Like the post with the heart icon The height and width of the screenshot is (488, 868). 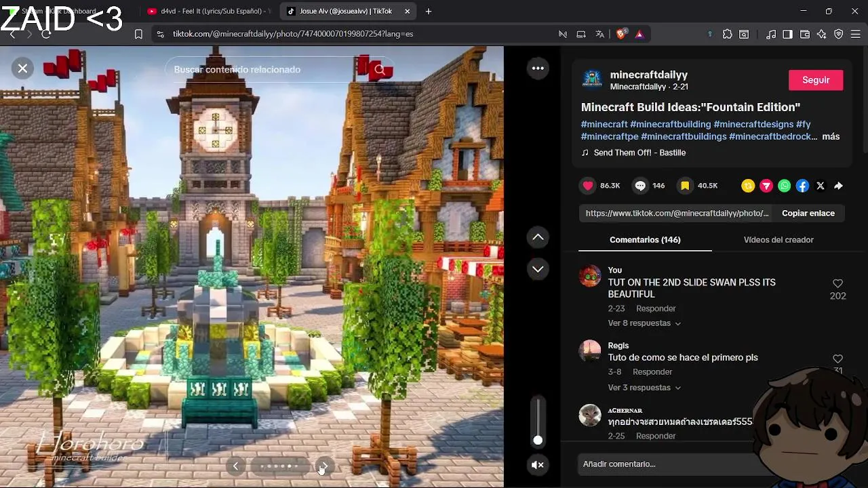(588, 186)
